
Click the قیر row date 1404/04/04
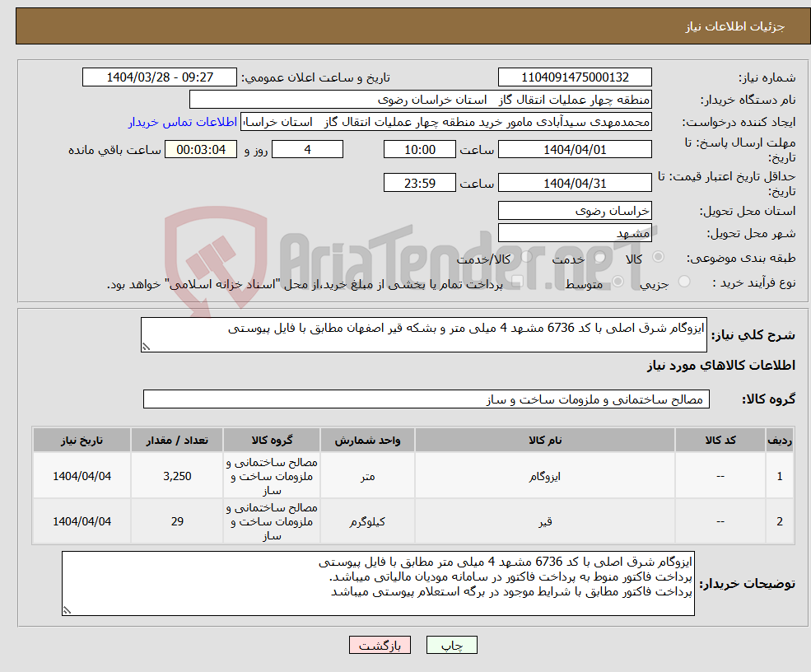82,521
